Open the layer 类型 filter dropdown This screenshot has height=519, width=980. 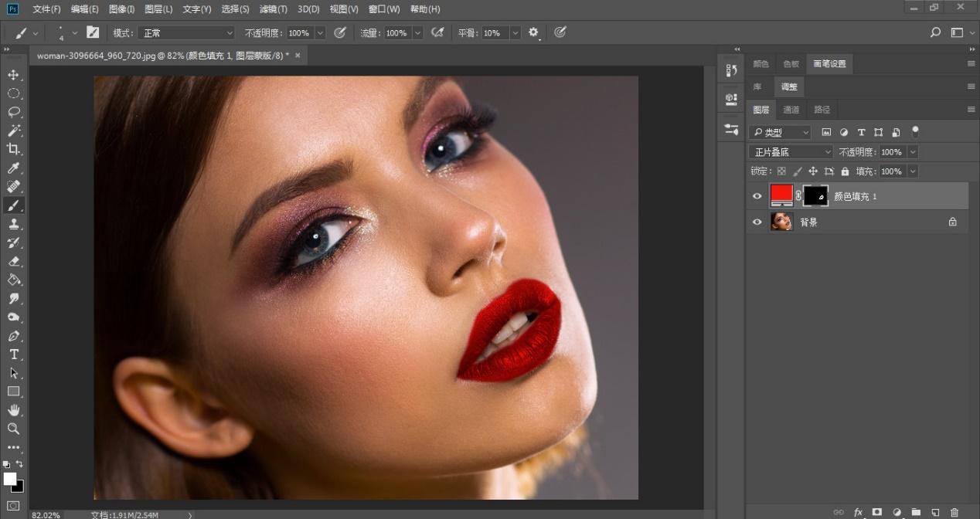coord(781,132)
